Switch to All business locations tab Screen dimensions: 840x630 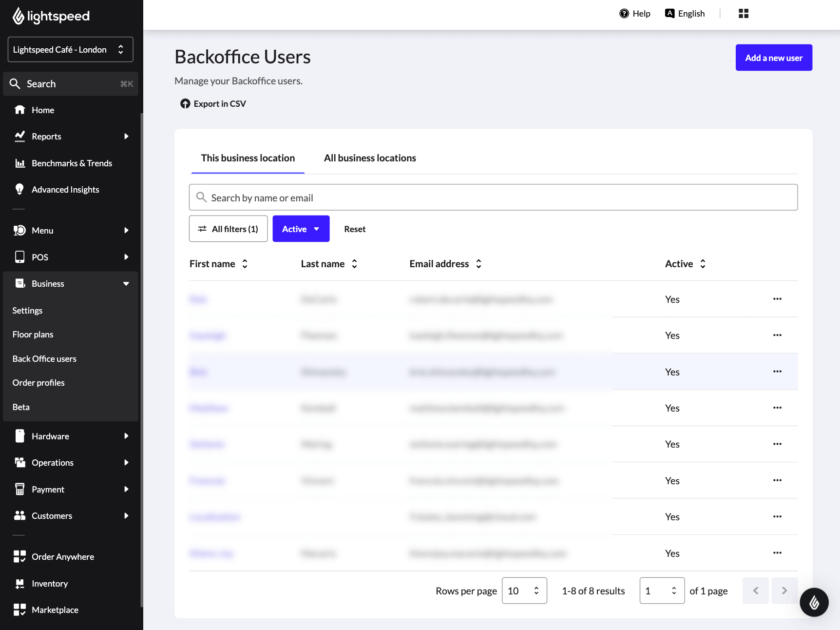[369, 158]
